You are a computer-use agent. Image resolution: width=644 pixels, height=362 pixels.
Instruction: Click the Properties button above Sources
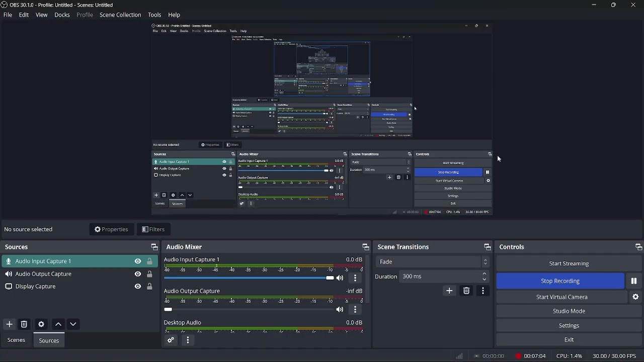(x=112, y=230)
